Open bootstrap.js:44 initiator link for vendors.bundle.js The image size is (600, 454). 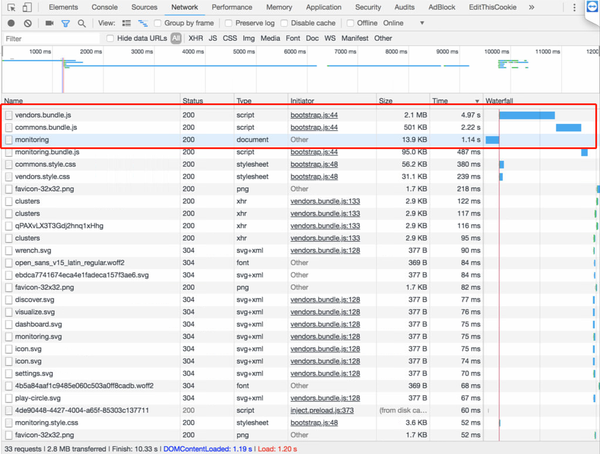coord(313,115)
